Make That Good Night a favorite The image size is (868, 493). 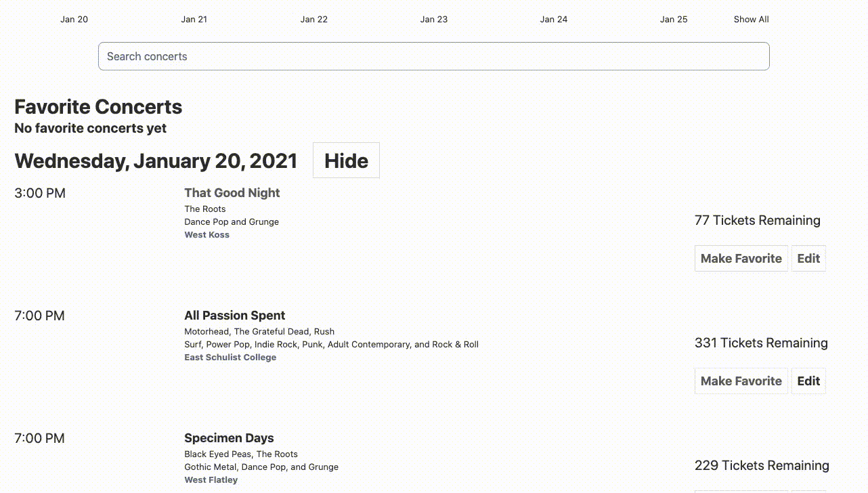click(741, 258)
